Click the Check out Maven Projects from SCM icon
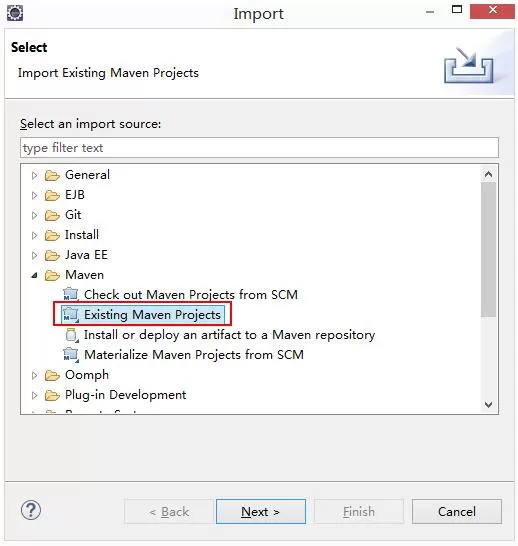Screen dimensions: 518x546 point(71,294)
